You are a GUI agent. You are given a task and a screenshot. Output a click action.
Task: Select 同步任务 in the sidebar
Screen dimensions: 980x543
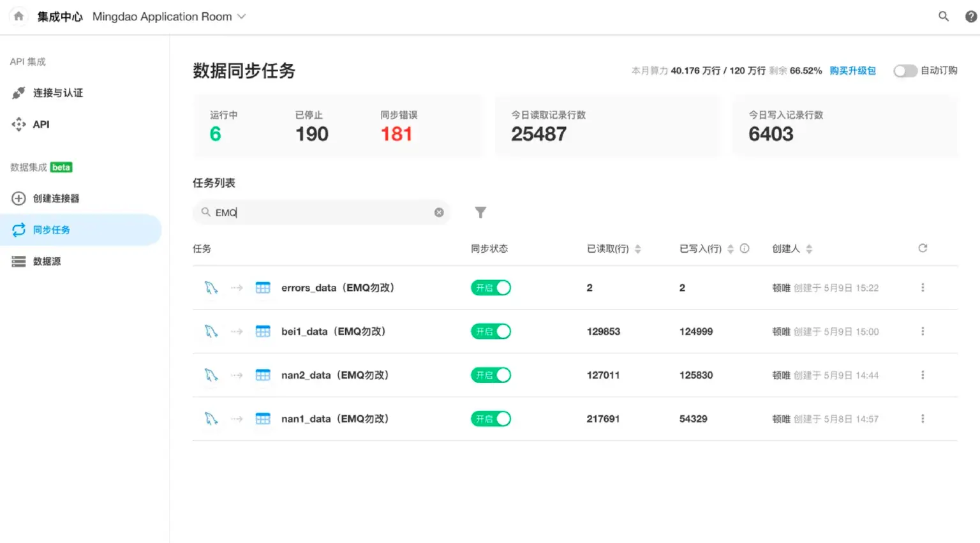point(50,230)
